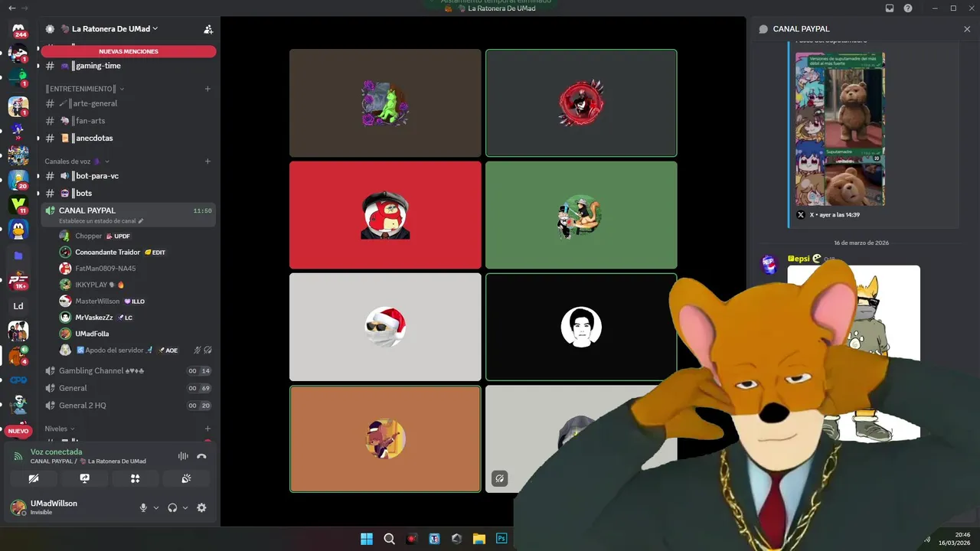Open microphone input options arrow
The image size is (980, 551).
click(156, 507)
